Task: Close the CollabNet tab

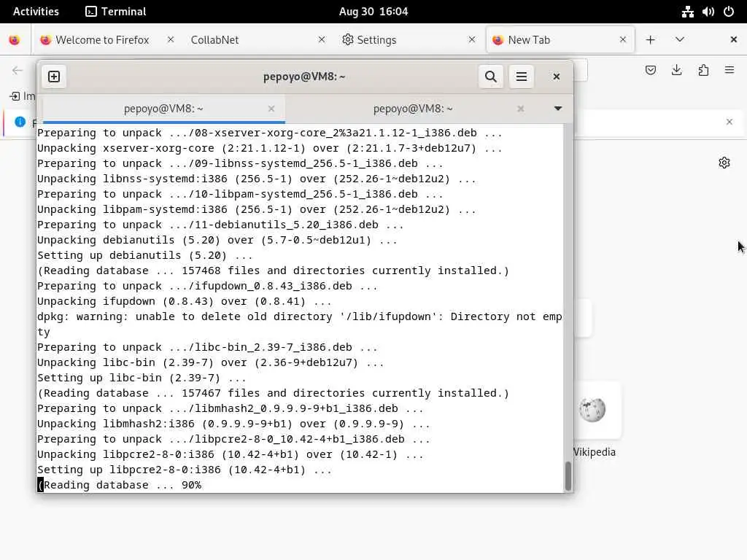Action: [322, 40]
